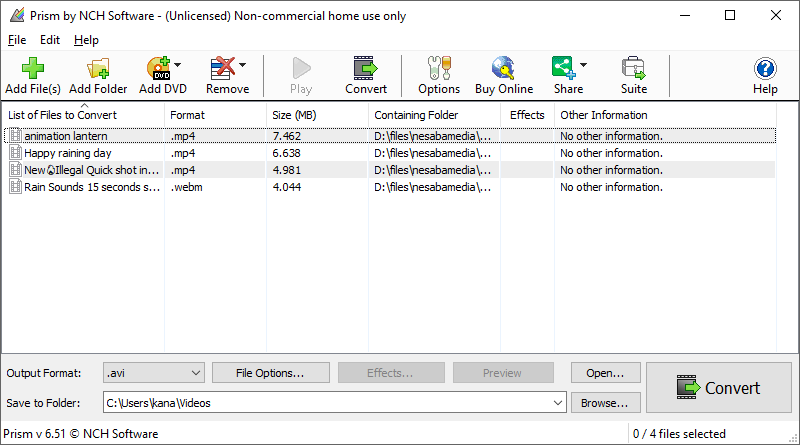Click the Prism v 6.51 status bar text

point(81,434)
